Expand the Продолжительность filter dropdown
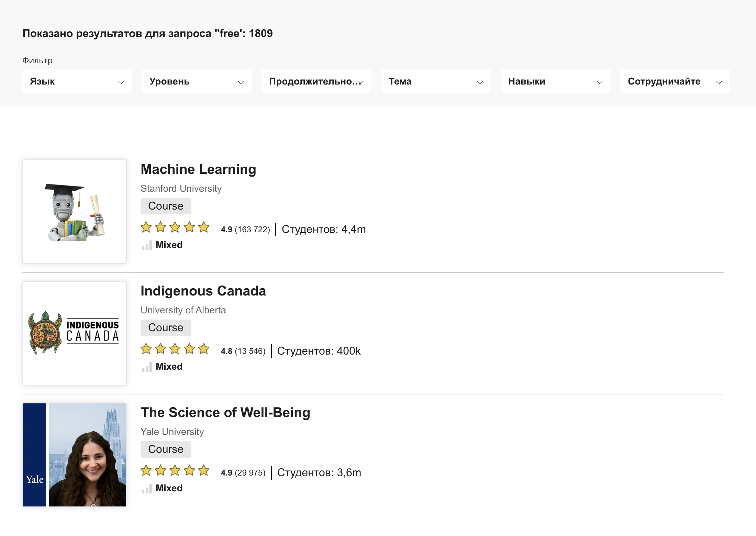The width and height of the screenshot is (756, 536). (x=316, y=81)
